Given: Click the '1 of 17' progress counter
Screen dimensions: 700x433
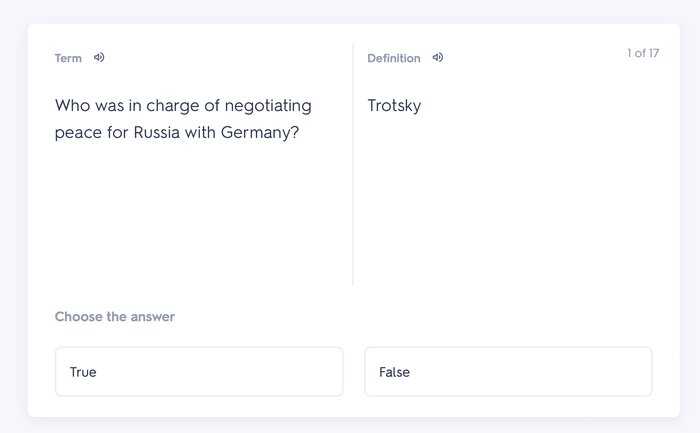Looking at the screenshot, I should pos(643,53).
